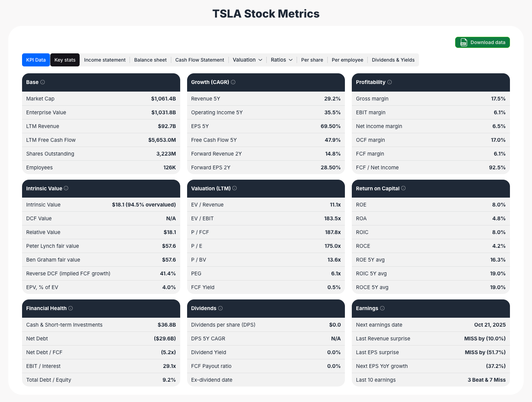Click the Next earnings date row
This screenshot has height=402, width=532.
click(430, 325)
